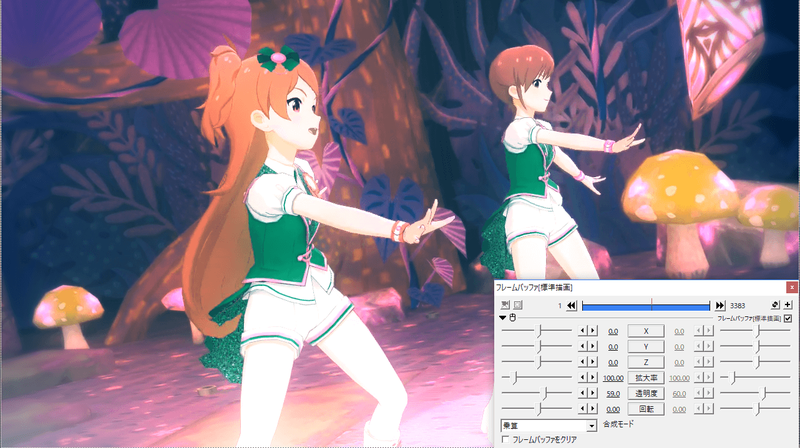Click the left Y slider track
This screenshot has width=800, height=448.
(x=537, y=346)
